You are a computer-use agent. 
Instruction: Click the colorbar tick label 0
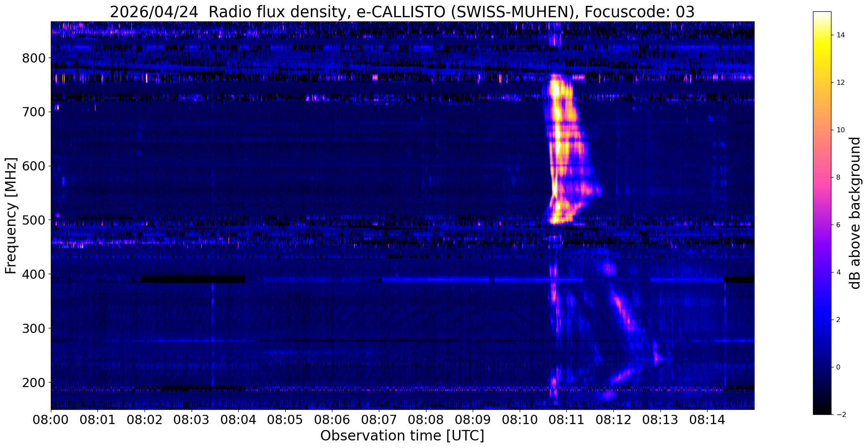click(839, 367)
